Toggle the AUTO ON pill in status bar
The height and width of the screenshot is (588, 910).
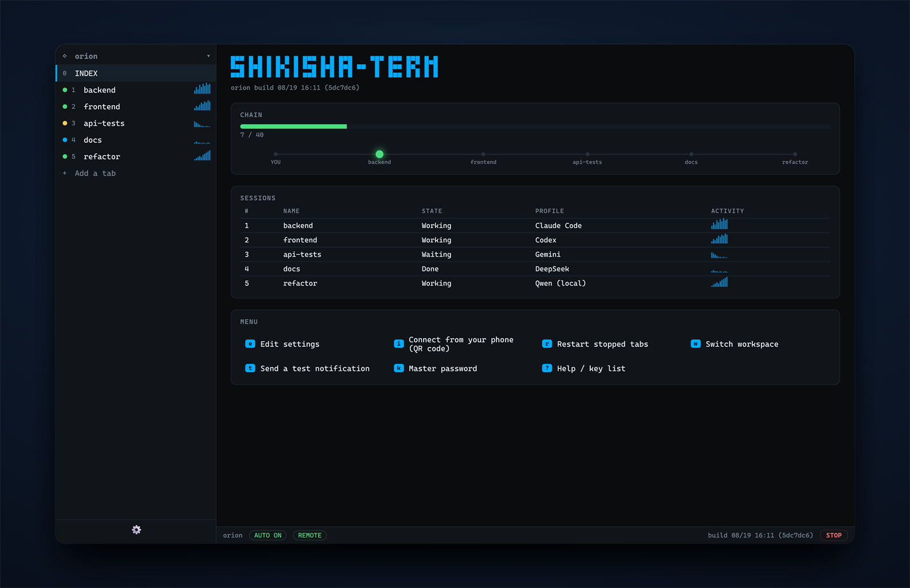268,535
